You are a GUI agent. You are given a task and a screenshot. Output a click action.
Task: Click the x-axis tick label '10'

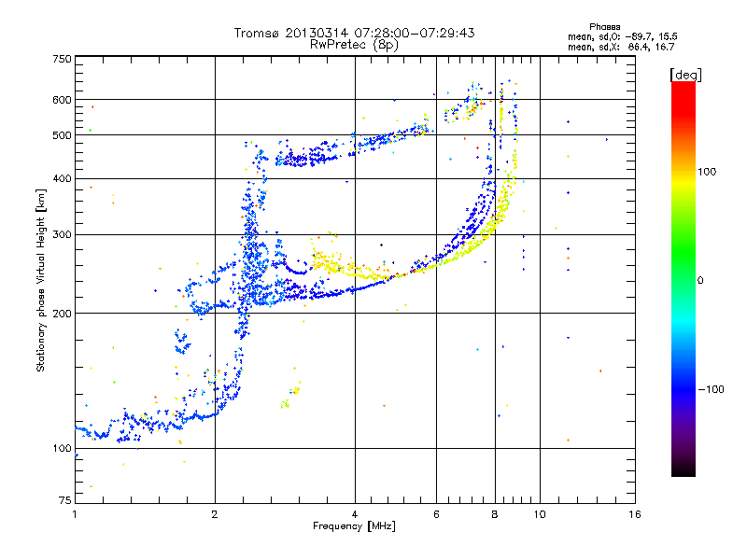[540, 514]
